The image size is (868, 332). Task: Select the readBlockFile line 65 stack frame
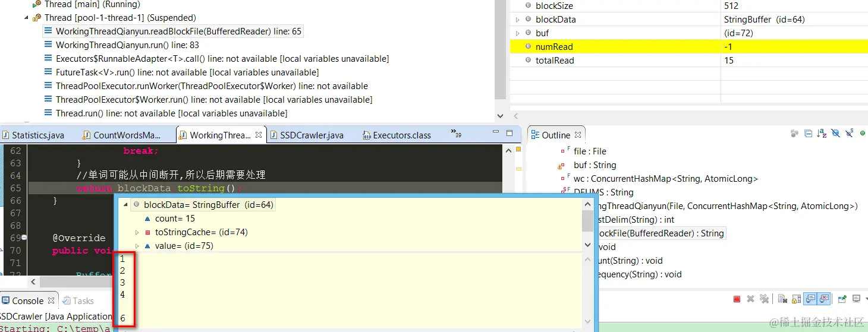coord(173,31)
